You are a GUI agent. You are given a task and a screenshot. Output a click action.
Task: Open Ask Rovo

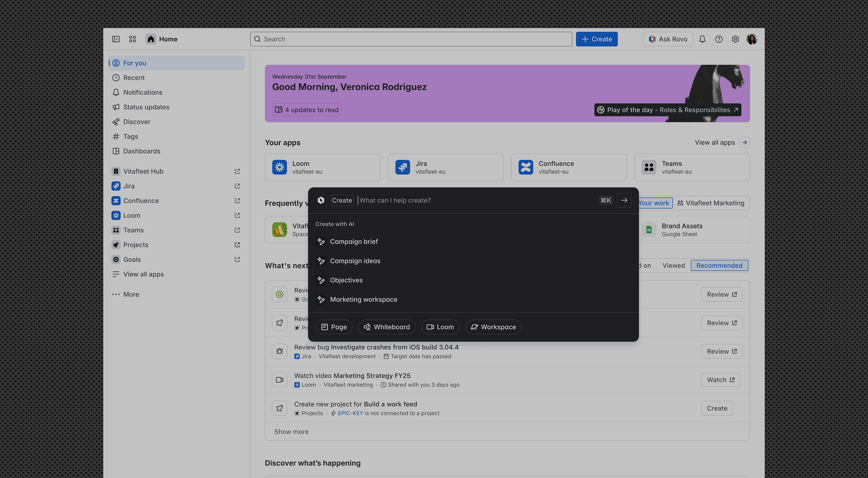pyautogui.click(x=668, y=39)
